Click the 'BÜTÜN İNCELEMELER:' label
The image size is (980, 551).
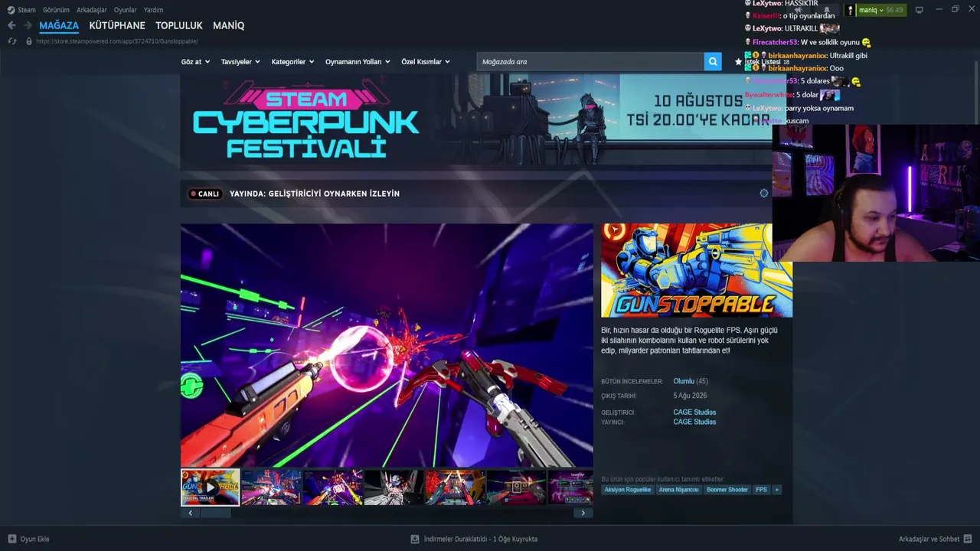pos(632,381)
